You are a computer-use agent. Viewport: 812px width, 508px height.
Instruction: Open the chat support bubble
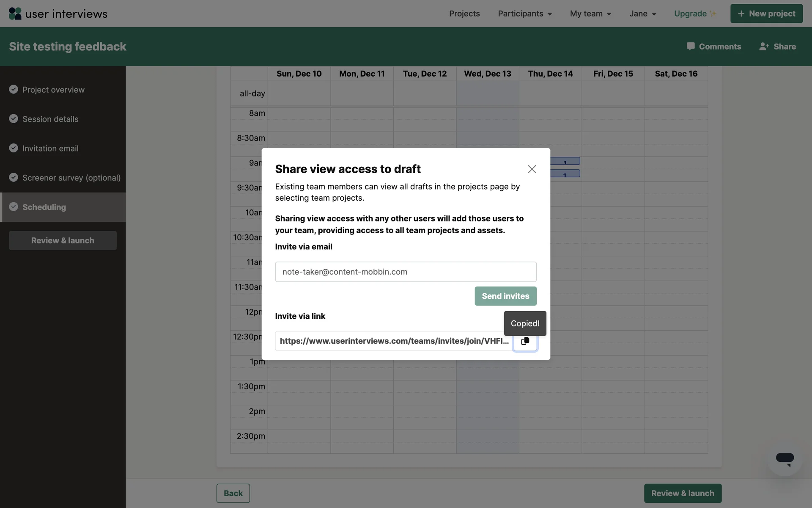(785, 458)
